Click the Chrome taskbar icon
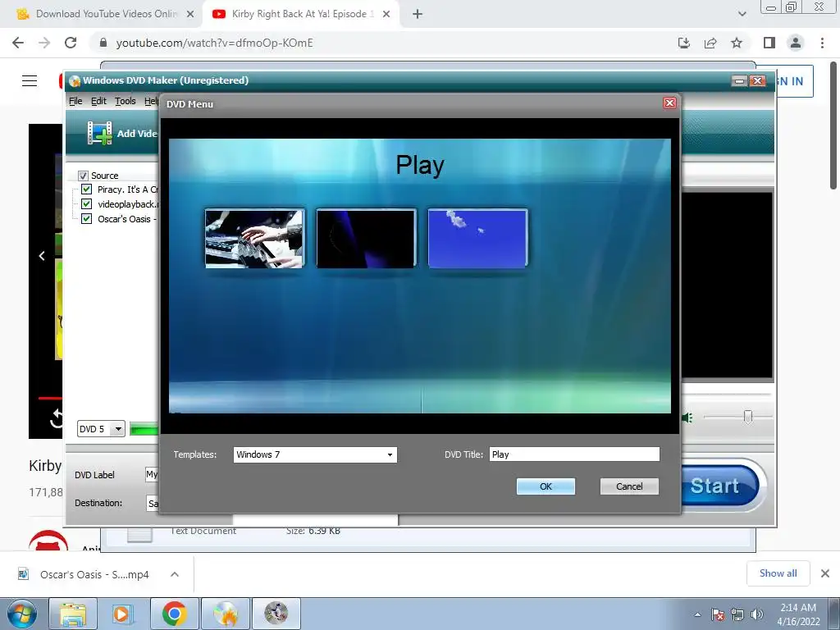Image resolution: width=840 pixels, height=630 pixels. click(174, 614)
